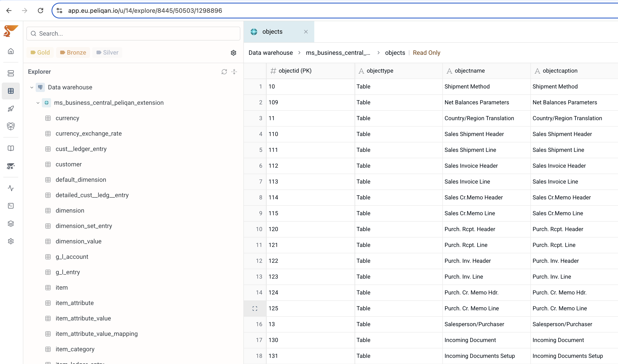The image size is (618, 364).
Task: Click objects in the breadcrumb
Action: point(395,53)
